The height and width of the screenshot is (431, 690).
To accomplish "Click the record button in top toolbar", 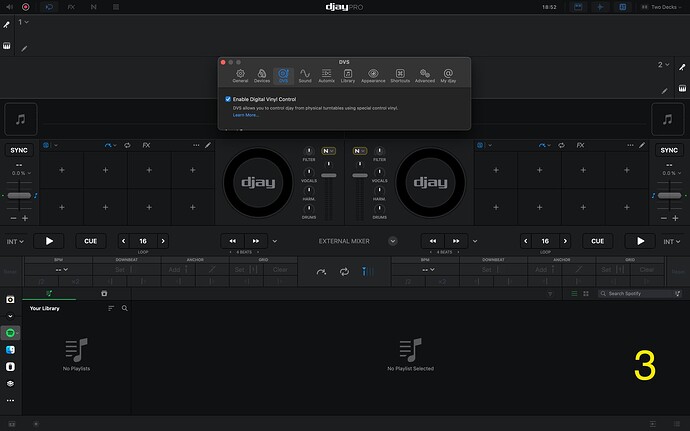I will [x=25, y=6].
